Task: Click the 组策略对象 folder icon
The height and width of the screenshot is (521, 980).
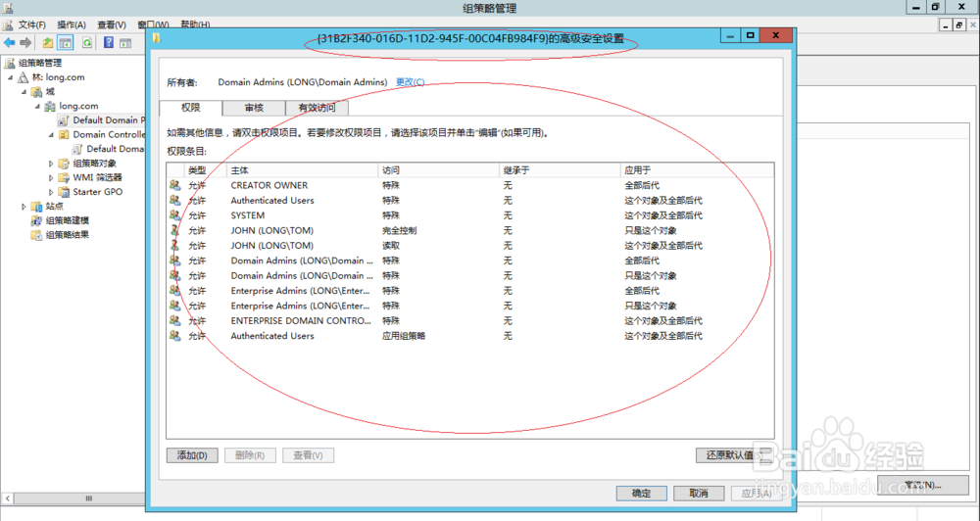Action: (64, 163)
